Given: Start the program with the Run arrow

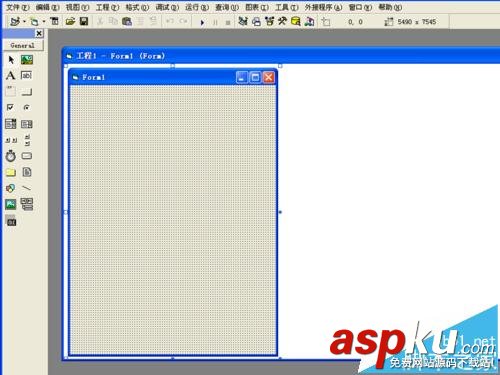Looking at the screenshot, I should tap(202, 22).
